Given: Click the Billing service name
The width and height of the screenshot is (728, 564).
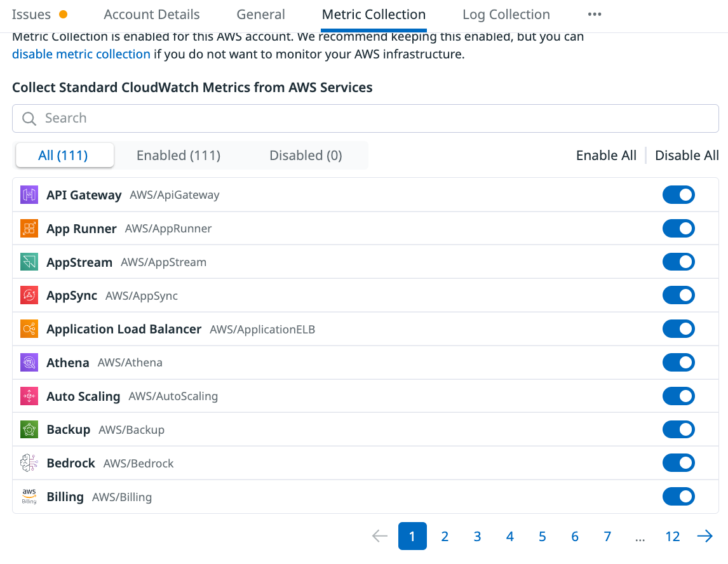Looking at the screenshot, I should 65,497.
